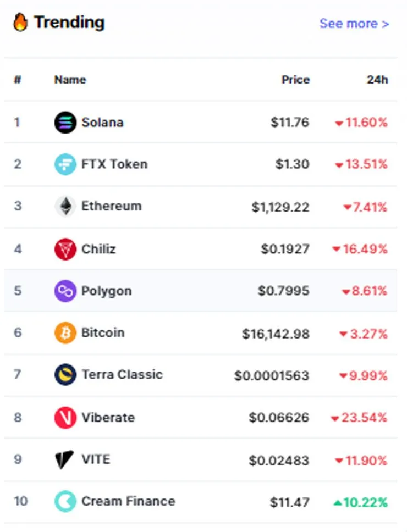
Task: Click the Solana coin logo
Action: pos(65,122)
